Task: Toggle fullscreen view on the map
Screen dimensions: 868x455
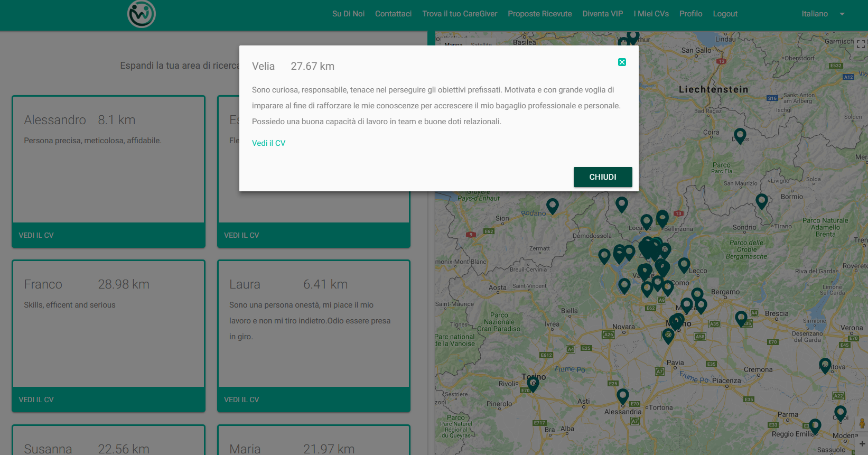Action: coord(861,44)
